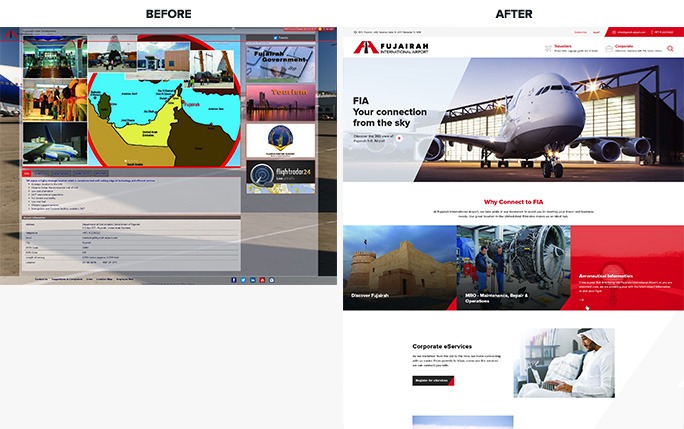
Task: Click the Fujairah Government banner
Action: 280,59
